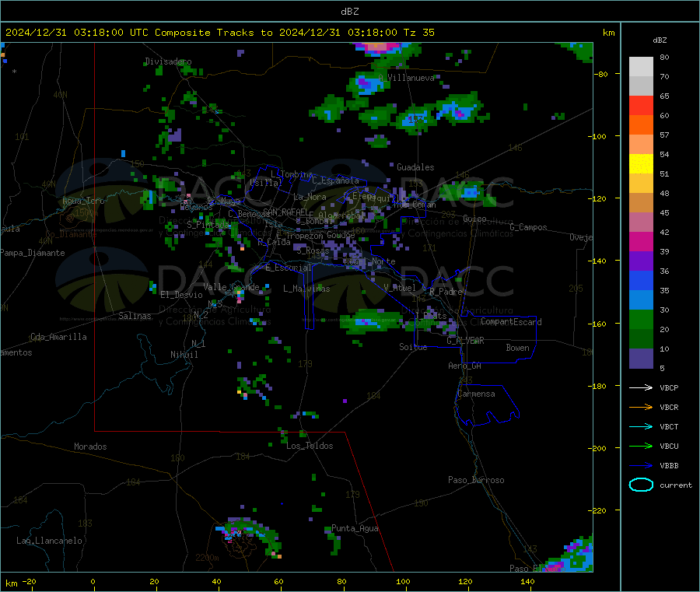
Task: Select the light gray 70 dBZ swatch
Action: click(641, 67)
